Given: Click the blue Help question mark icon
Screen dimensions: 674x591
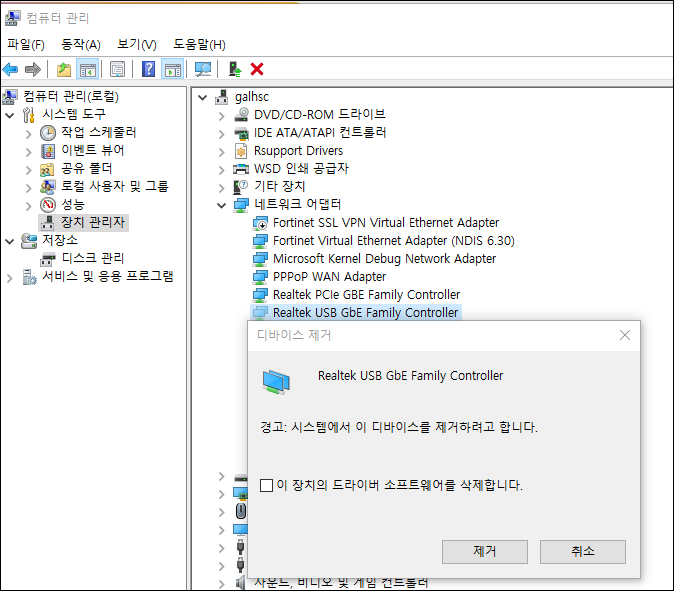Looking at the screenshot, I should coord(148,69).
